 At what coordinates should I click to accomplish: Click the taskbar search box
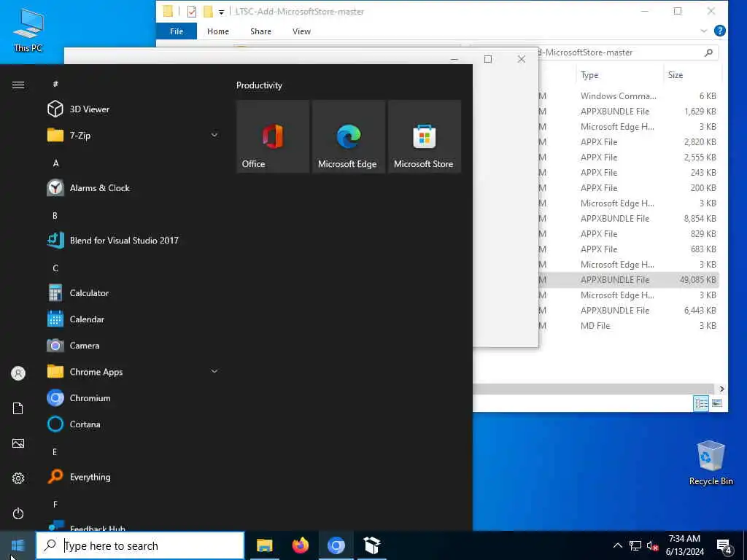(x=140, y=545)
